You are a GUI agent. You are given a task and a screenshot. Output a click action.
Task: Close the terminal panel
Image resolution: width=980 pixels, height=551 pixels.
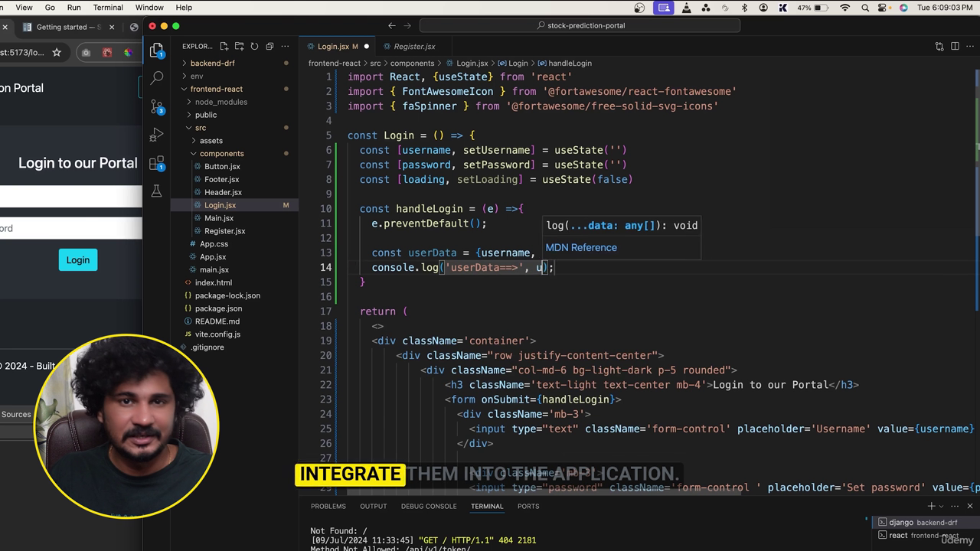tap(970, 506)
